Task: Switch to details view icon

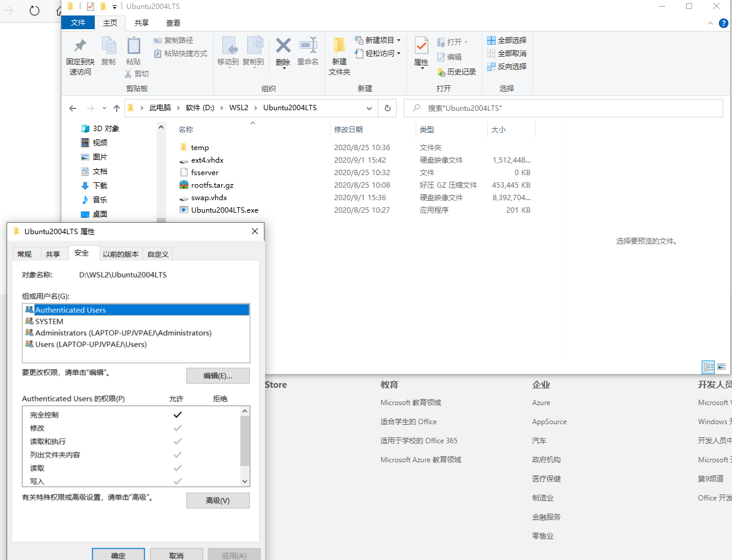Action: pyautogui.click(x=708, y=366)
